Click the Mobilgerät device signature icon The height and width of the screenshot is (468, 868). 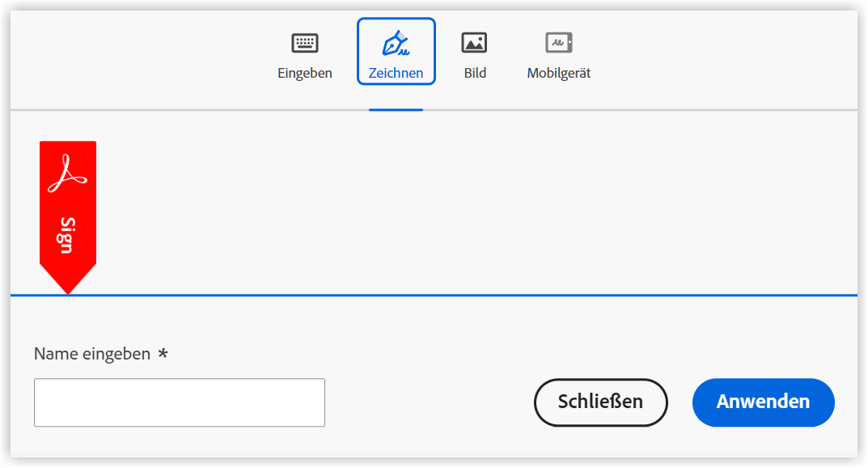pyautogui.click(x=558, y=43)
